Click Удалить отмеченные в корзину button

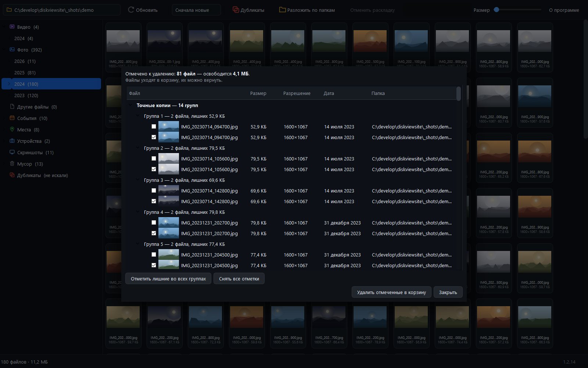click(x=391, y=292)
